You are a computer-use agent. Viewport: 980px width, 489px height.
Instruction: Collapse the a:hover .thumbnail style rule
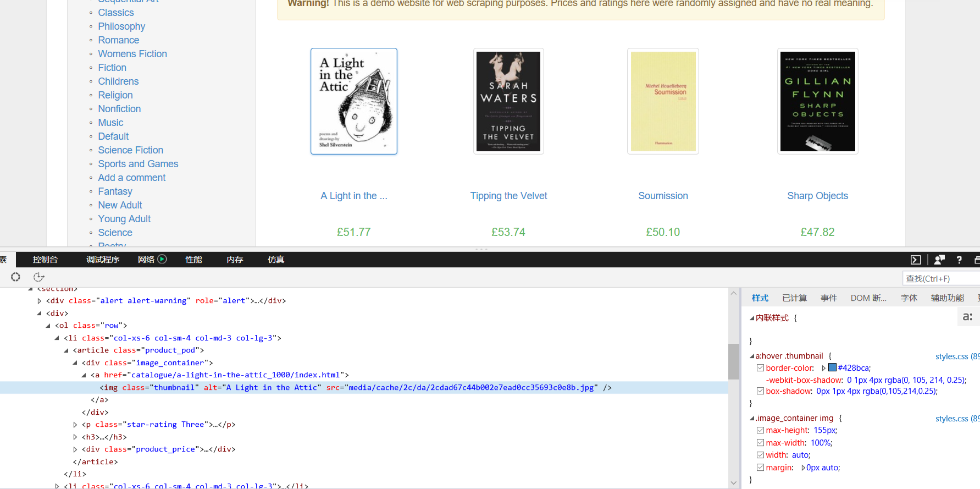click(752, 356)
